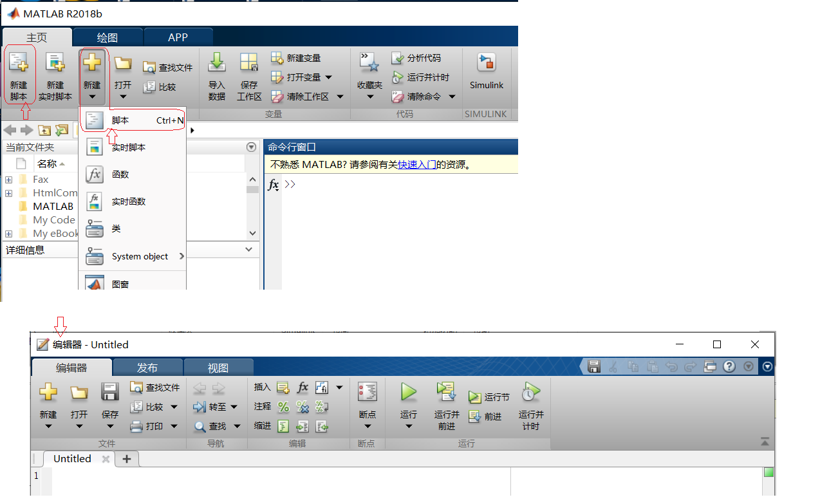Click the insert fx function icon in the editor
Viewport: 829px width, 504px height.
pyautogui.click(x=303, y=387)
